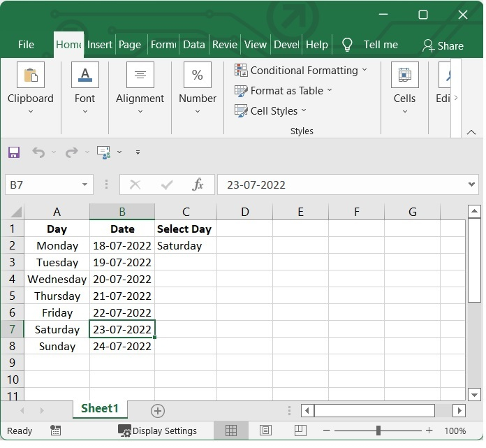
Task: Click the Share button
Action: (443, 45)
